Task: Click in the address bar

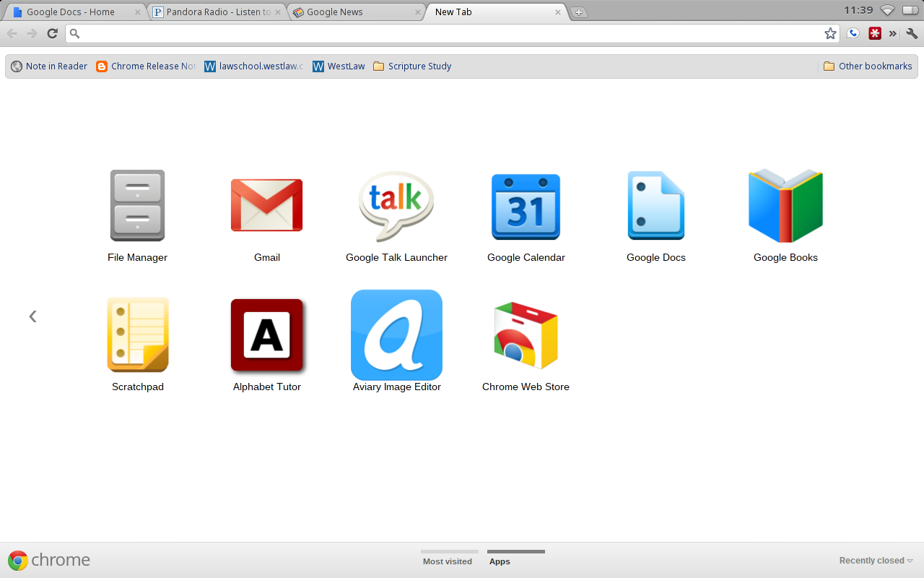Action: [x=452, y=33]
